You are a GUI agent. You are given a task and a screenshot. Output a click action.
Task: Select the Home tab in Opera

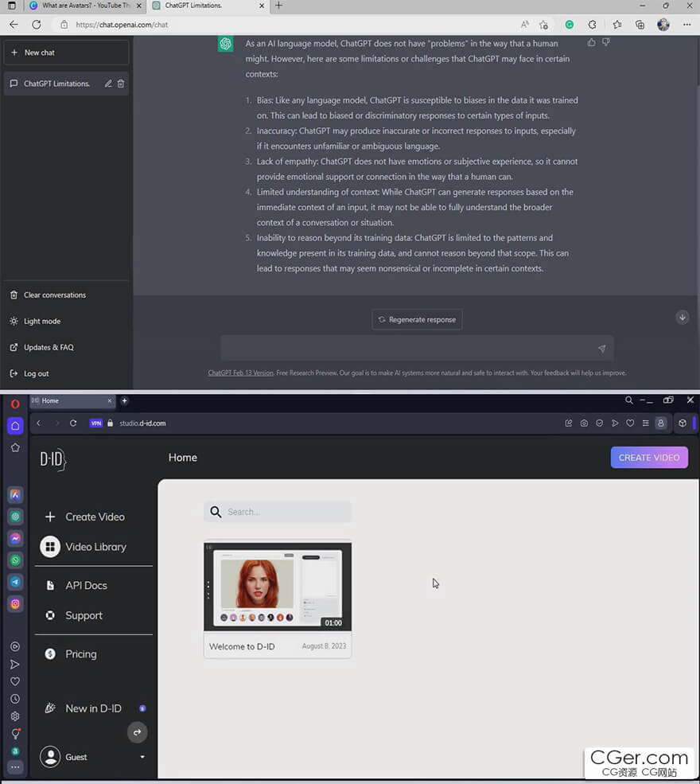70,400
